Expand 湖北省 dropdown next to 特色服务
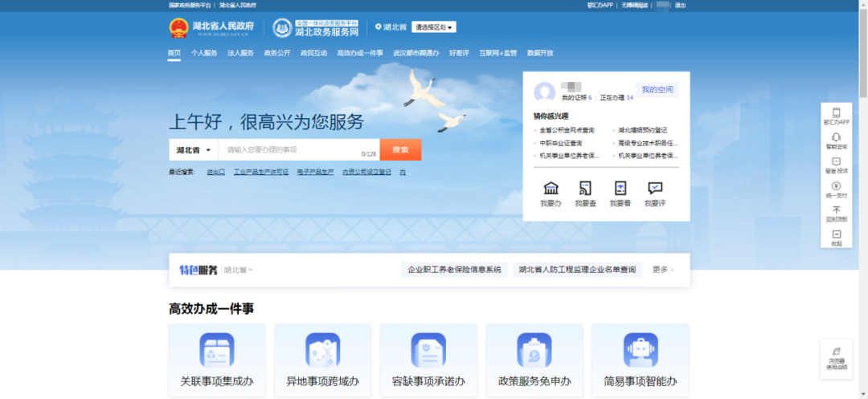Image resolution: width=868 pixels, height=399 pixels. pos(238,270)
